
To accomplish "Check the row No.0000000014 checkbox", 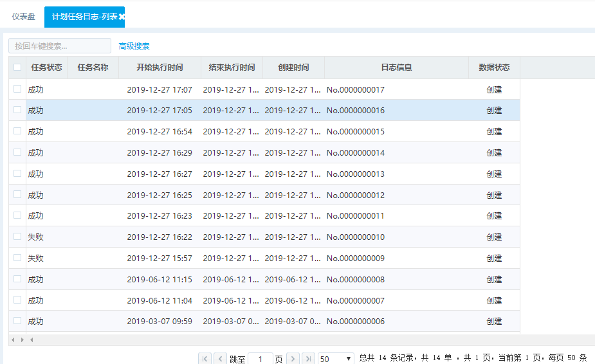I will coord(17,152).
